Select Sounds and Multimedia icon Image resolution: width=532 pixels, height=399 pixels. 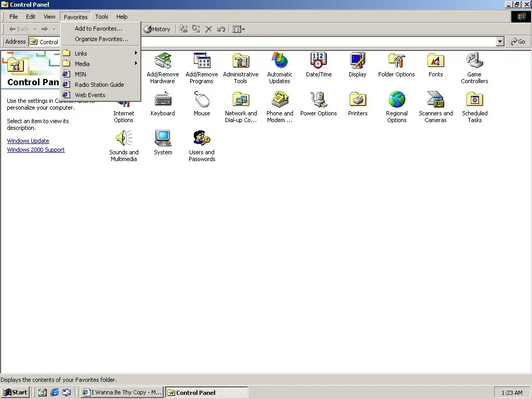124,146
